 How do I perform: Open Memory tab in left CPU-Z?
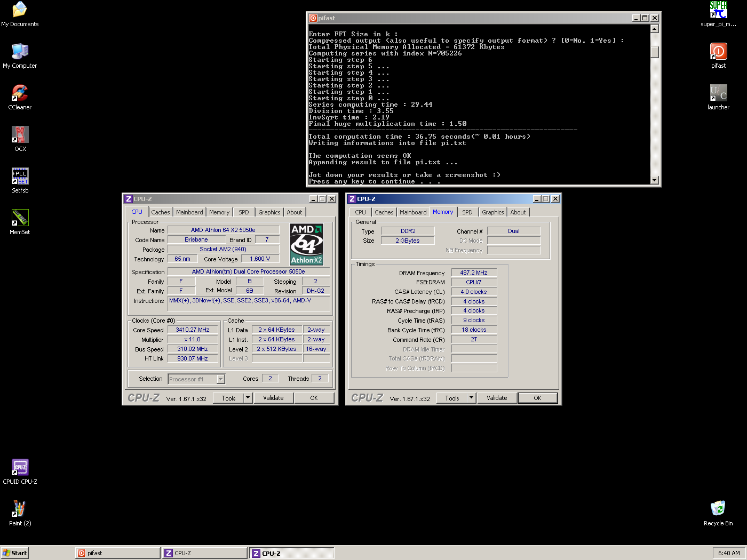coord(219,212)
